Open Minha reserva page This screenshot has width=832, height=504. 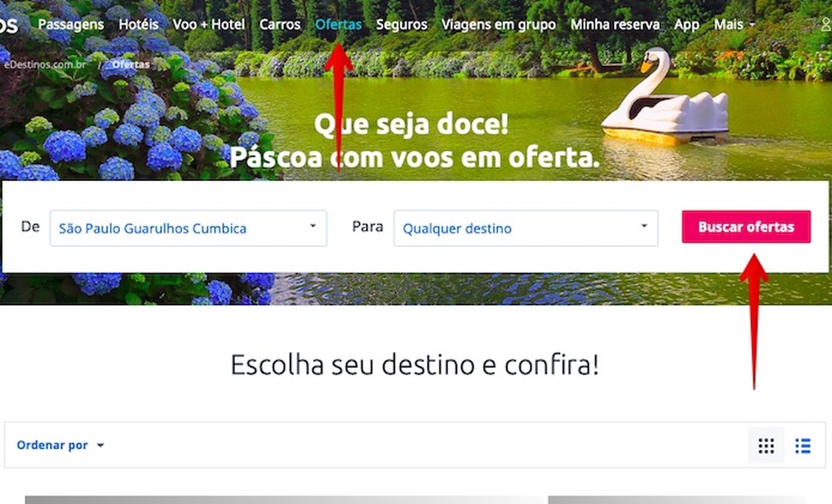(615, 25)
